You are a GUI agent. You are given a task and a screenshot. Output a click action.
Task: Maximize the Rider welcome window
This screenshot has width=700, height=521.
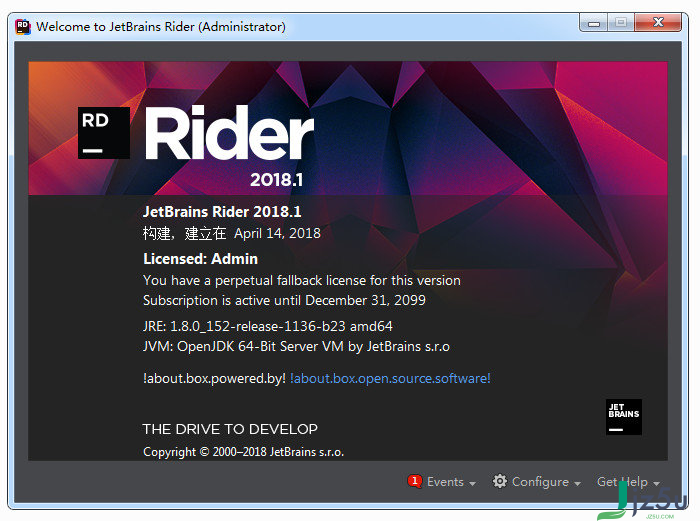[621, 22]
